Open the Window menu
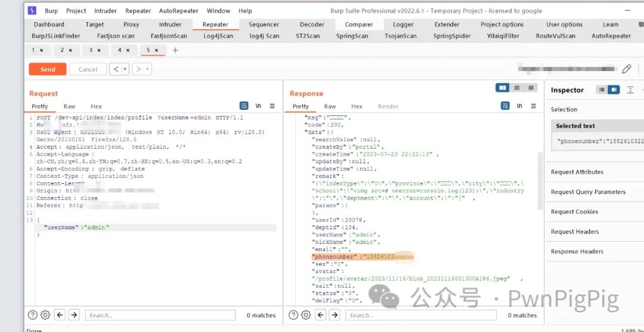644x332 pixels. (x=218, y=11)
